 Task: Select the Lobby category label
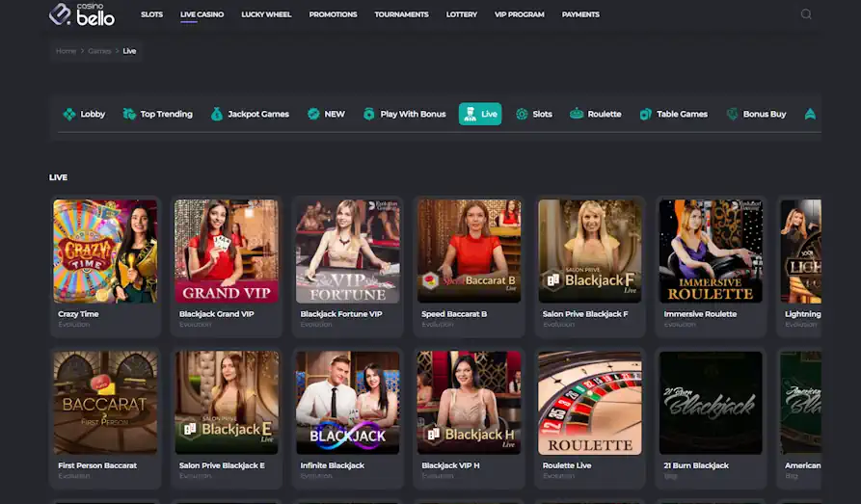tap(93, 115)
